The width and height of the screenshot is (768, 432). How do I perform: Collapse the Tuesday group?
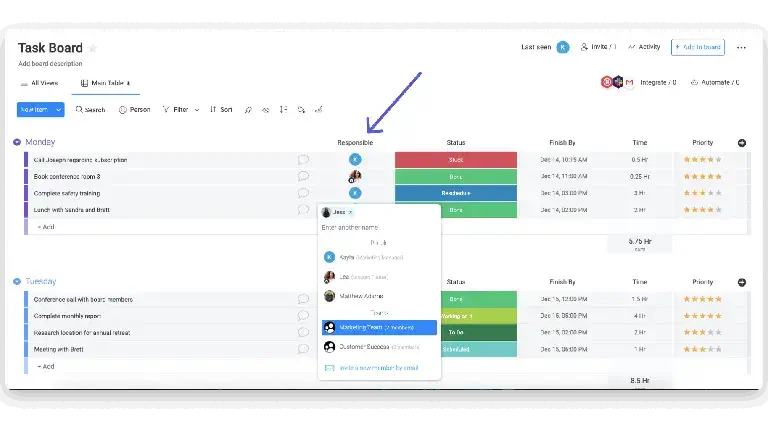tap(17, 282)
